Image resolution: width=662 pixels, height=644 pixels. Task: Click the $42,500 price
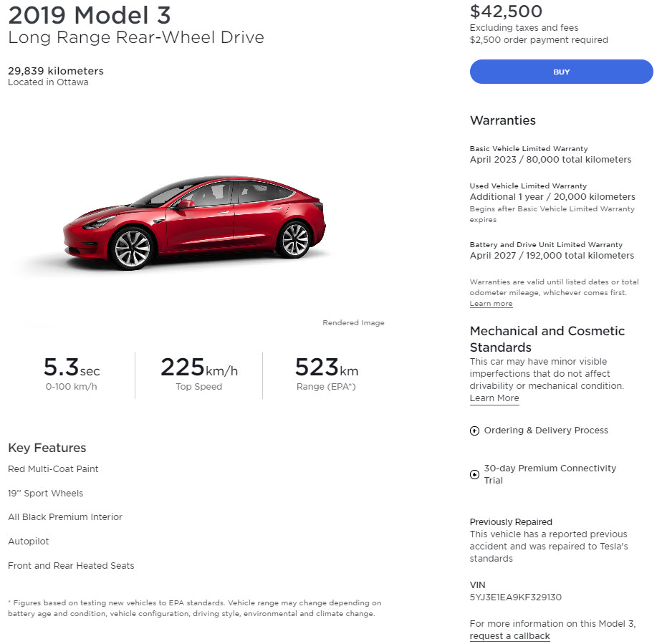tap(506, 11)
